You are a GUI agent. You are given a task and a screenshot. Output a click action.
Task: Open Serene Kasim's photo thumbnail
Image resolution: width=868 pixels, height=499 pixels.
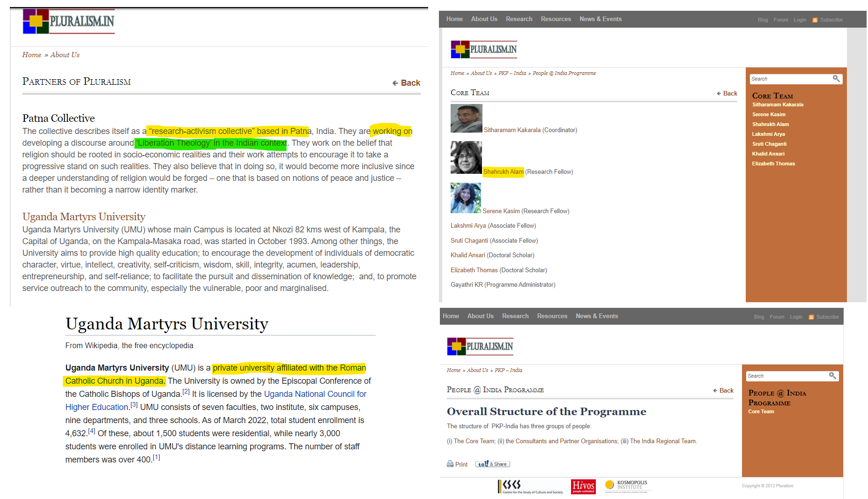(466, 198)
